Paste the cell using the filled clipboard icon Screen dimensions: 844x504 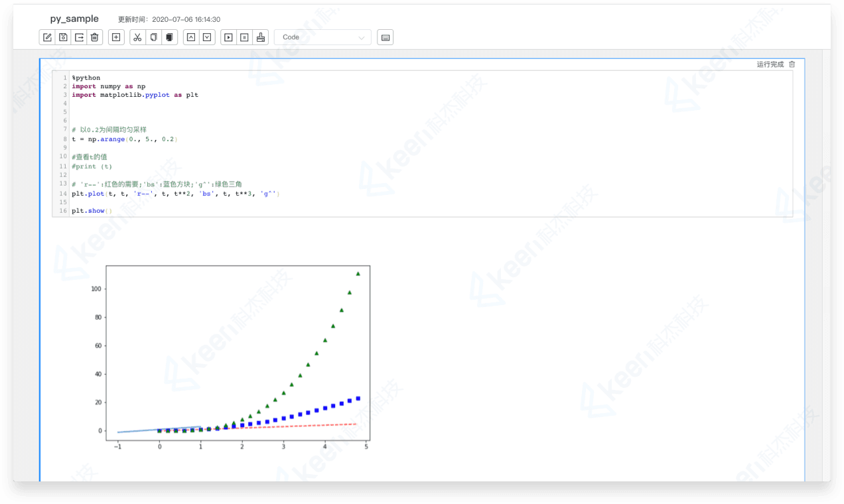170,37
